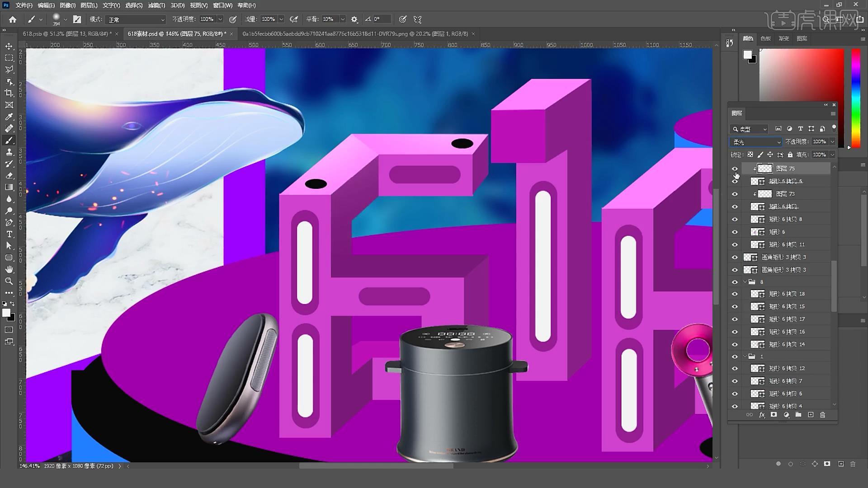Viewport: 868px width, 488px height.
Task: Hide layer 矩形 6 拷贝 12
Action: pos(735,368)
